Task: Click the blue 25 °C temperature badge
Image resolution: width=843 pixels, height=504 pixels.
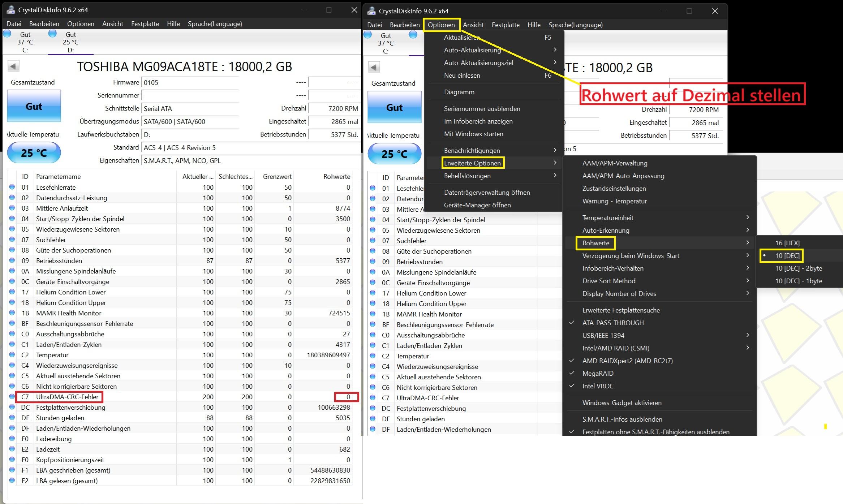Action: click(34, 153)
